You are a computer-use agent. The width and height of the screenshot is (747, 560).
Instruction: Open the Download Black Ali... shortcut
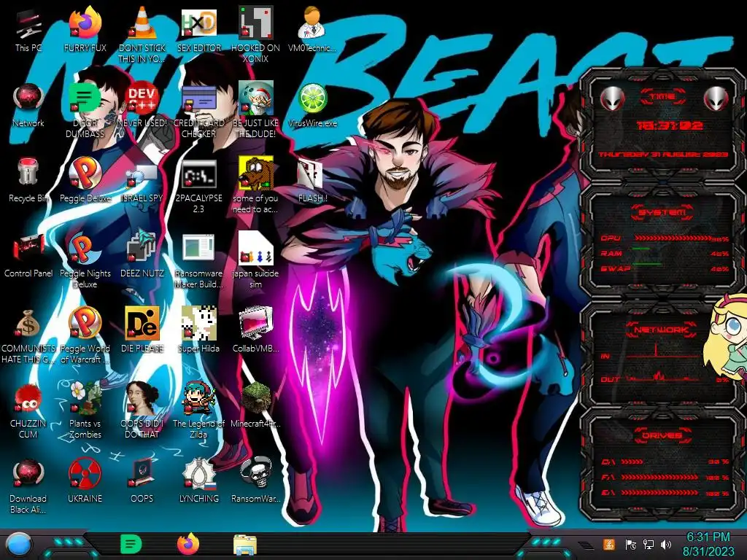point(28,486)
